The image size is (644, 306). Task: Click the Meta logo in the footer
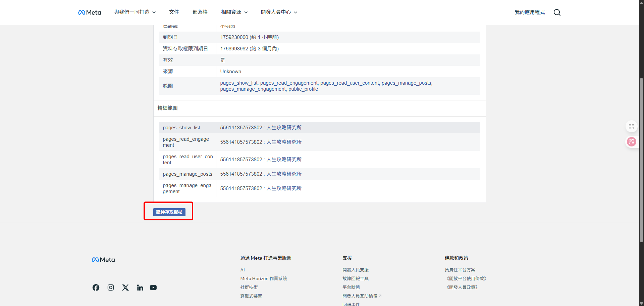point(103,259)
